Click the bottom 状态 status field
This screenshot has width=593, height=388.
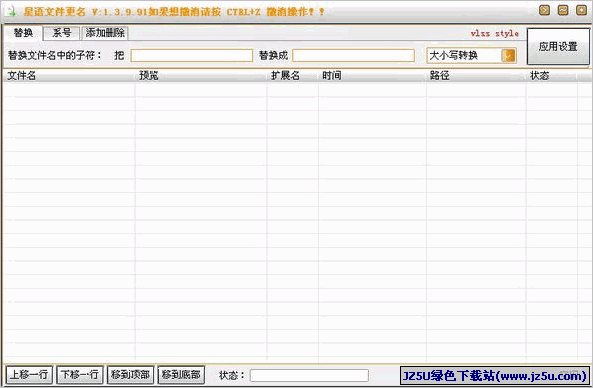(x=309, y=376)
